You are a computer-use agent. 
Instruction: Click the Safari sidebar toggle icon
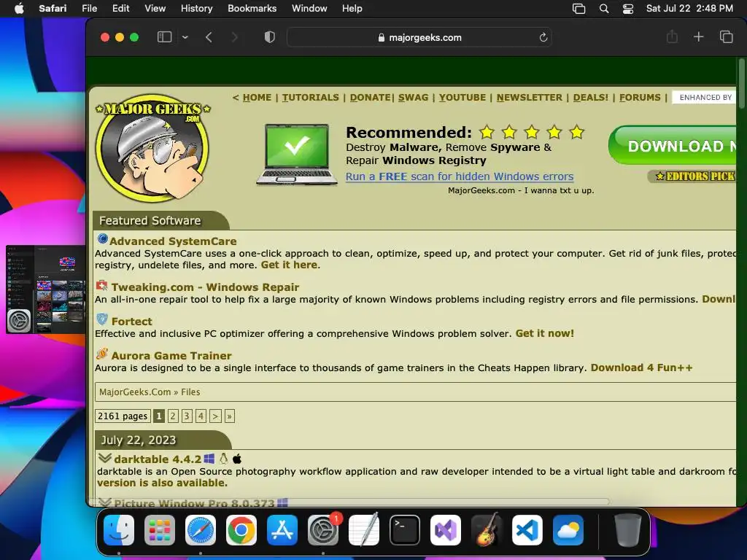164,37
